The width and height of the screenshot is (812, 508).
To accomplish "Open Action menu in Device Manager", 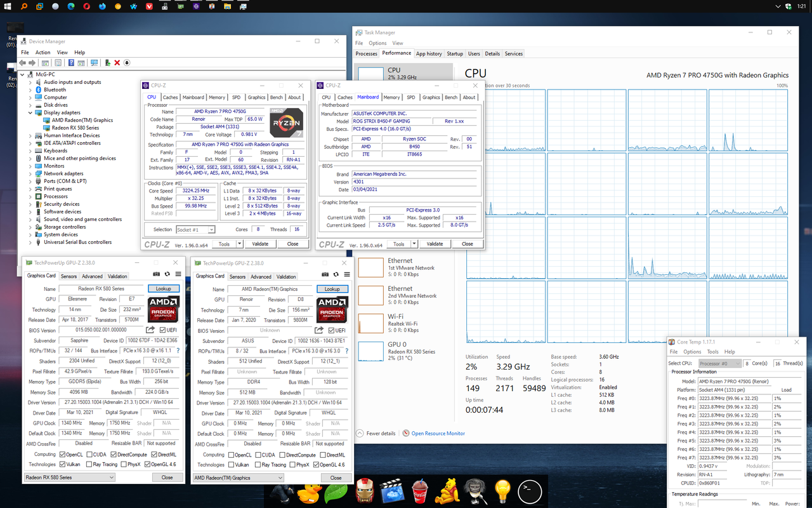I will [x=43, y=52].
